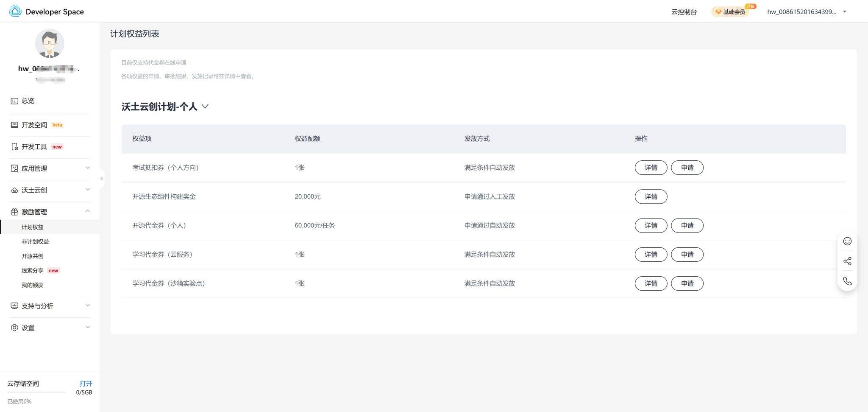Click 打开 link for cloud storage
868x412 pixels.
pos(86,384)
